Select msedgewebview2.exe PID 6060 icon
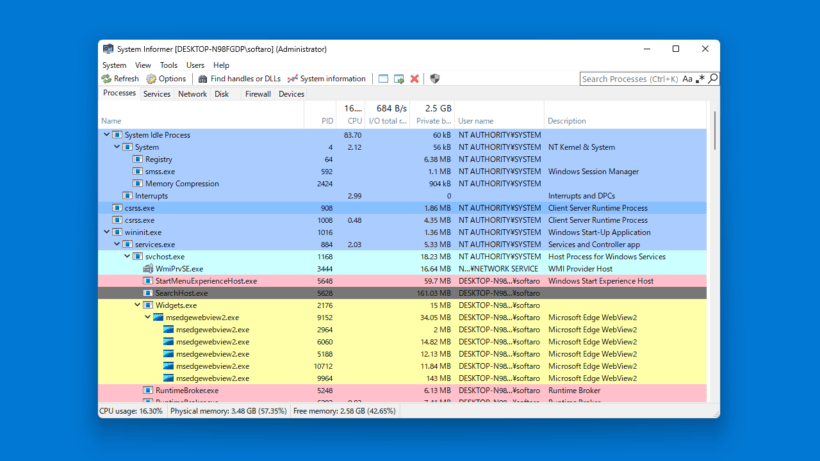The height and width of the screenshot is (461, 820). [x=168, y=341]
